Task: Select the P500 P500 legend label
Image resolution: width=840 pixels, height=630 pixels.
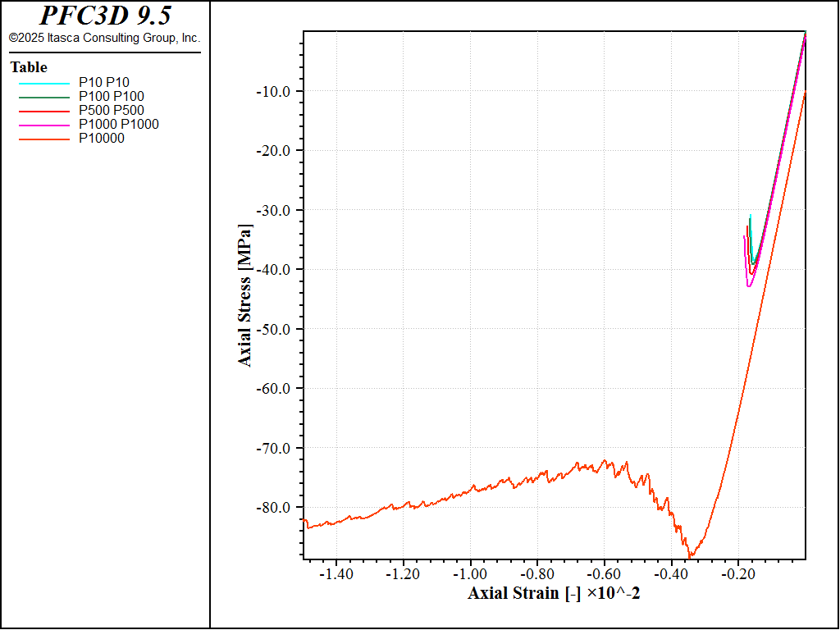Action: pyautogui.click(x=112, y=111)
